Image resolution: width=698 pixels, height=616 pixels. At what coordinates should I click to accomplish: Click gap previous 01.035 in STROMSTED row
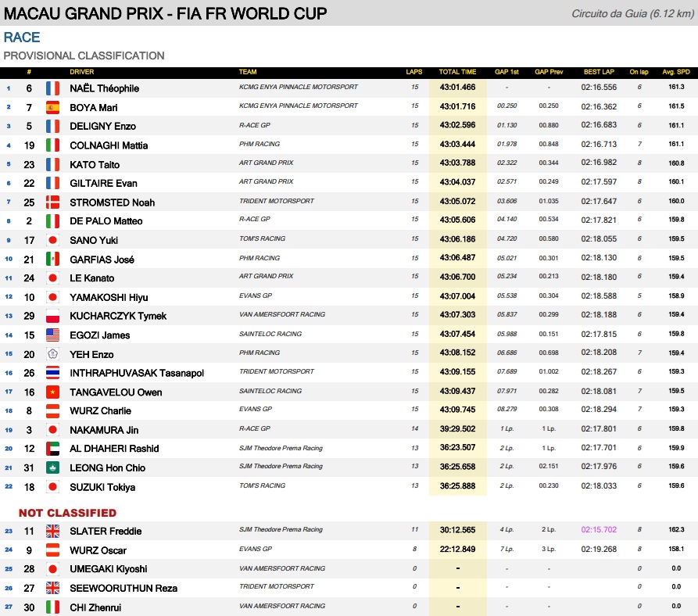click(549, 201)
